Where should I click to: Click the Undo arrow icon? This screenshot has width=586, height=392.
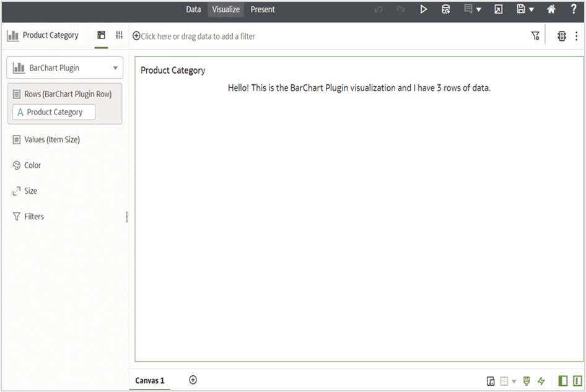(x=378, y=9)
